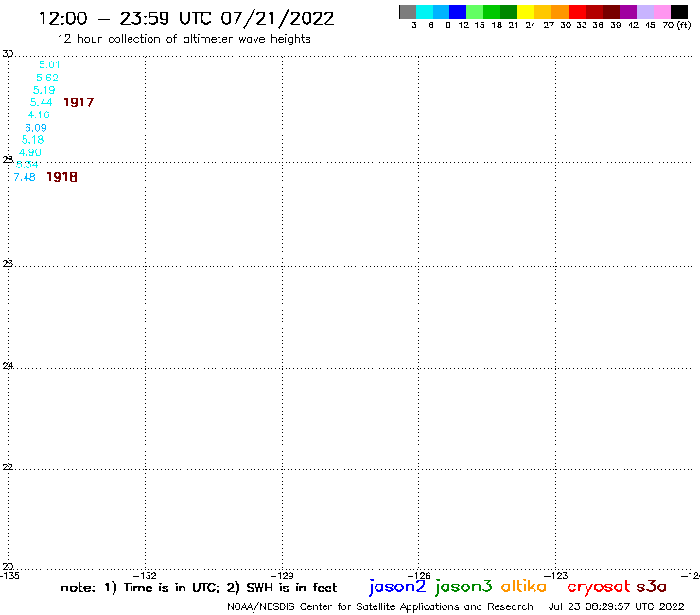Pick the purple swatch in the color scale

(x=628, y=11)
